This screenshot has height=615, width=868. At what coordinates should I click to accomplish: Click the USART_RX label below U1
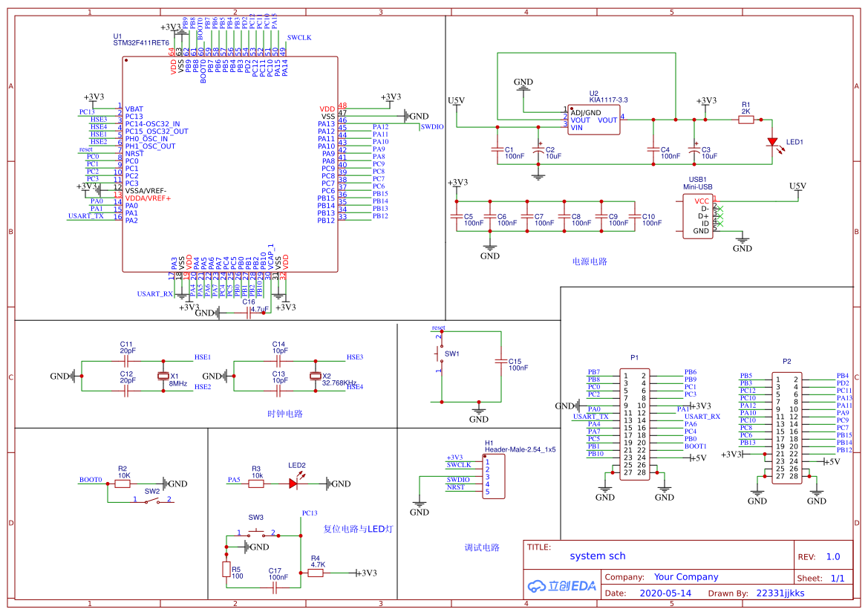point(155,294)
